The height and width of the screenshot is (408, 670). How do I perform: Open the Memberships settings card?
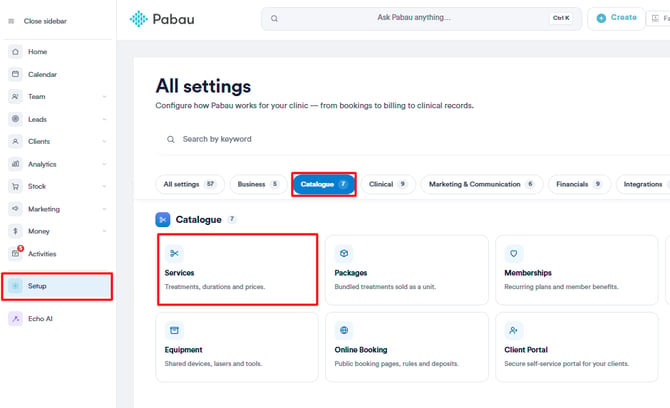coord(576,270)
